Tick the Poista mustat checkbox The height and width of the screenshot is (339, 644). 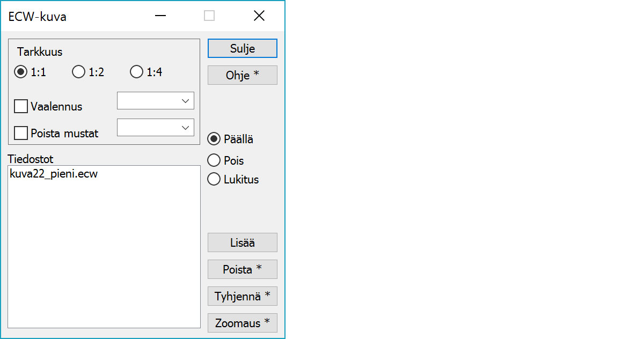point(21,133)
